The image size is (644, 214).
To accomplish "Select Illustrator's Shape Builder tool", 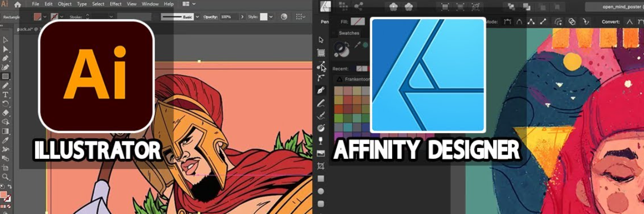I will point(5,122).
